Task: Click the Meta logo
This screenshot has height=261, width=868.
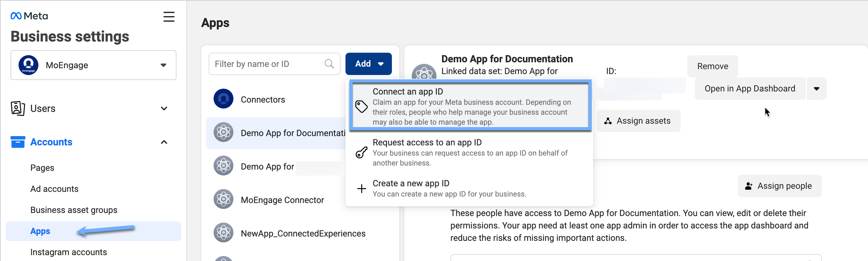Action: [x=29, y=16]
